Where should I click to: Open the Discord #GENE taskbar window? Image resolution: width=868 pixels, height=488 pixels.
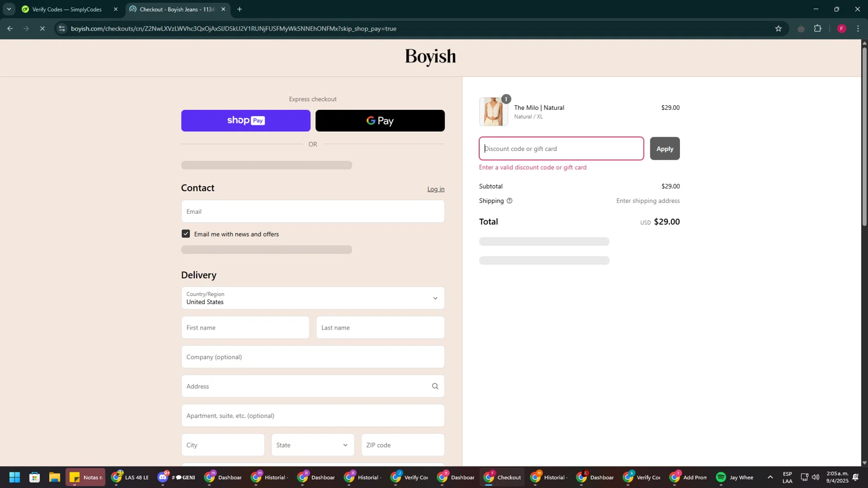177,478
